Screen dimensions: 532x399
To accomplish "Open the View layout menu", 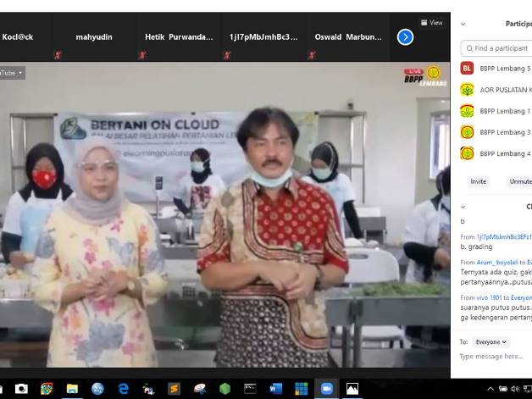I will pos(432,23).
